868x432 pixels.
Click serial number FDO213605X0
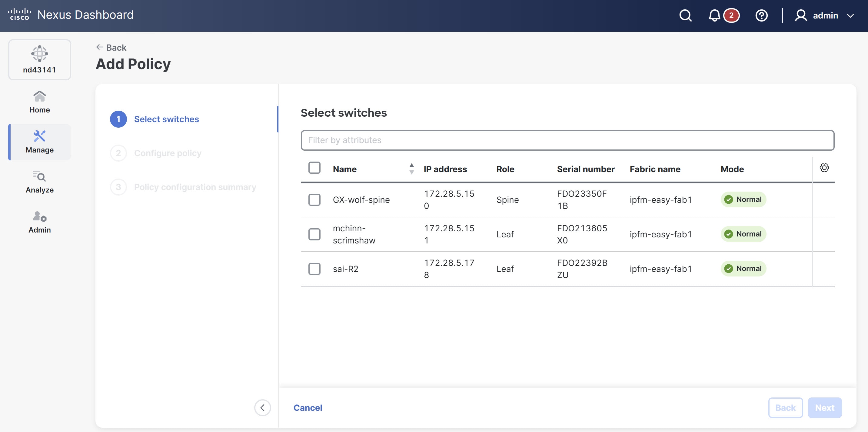(582, 234)
